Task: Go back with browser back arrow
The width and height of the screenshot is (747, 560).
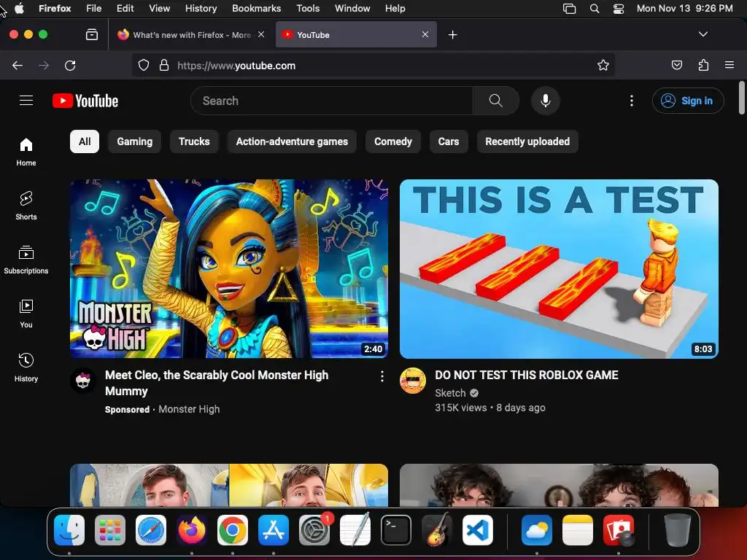Action: click(18, 65)
